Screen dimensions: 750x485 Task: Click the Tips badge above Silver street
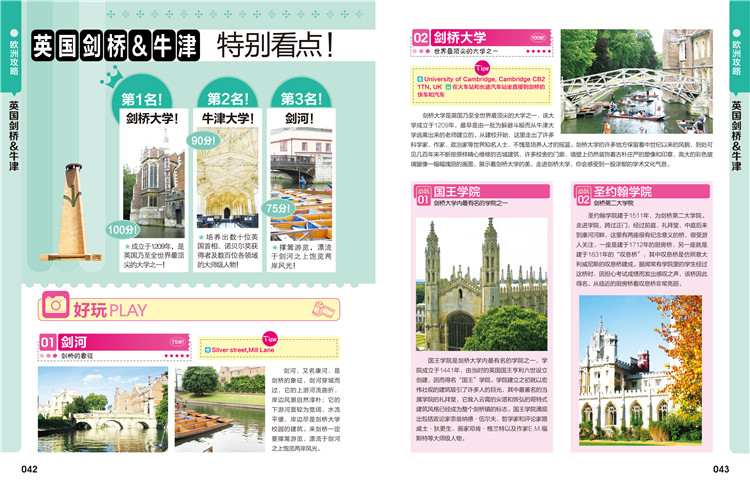tap(270, 339)
